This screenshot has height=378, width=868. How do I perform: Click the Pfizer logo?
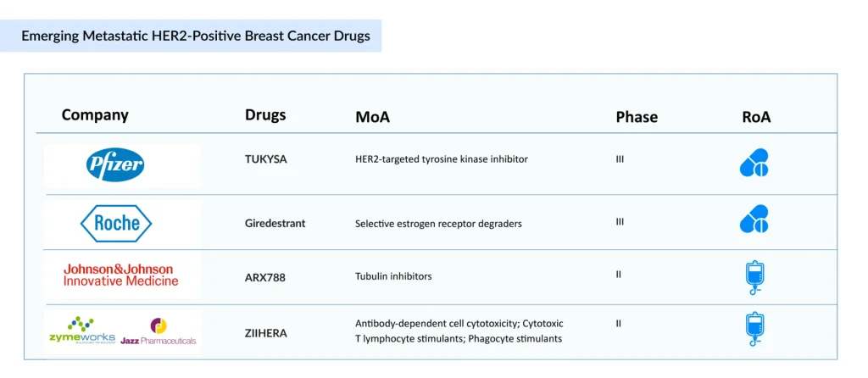coord(115,165)
